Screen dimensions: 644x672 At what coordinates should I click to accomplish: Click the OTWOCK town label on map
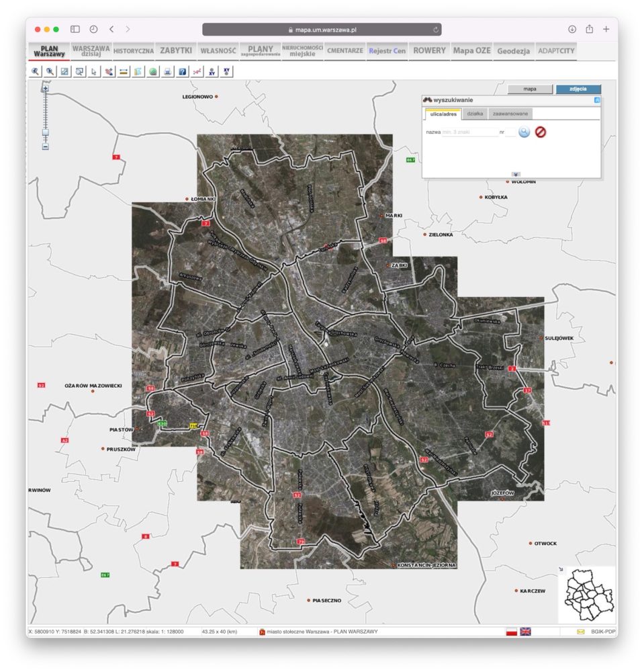click(x=545, y=544)
